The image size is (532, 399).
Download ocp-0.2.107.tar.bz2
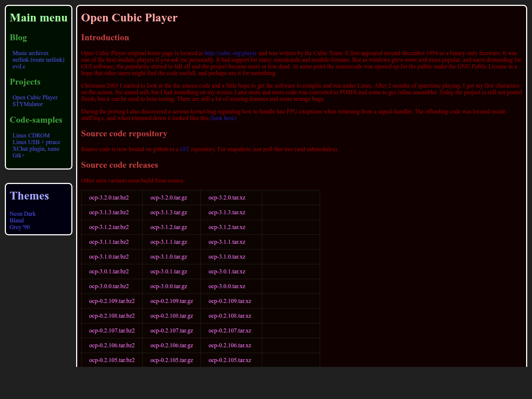[112, 331]
